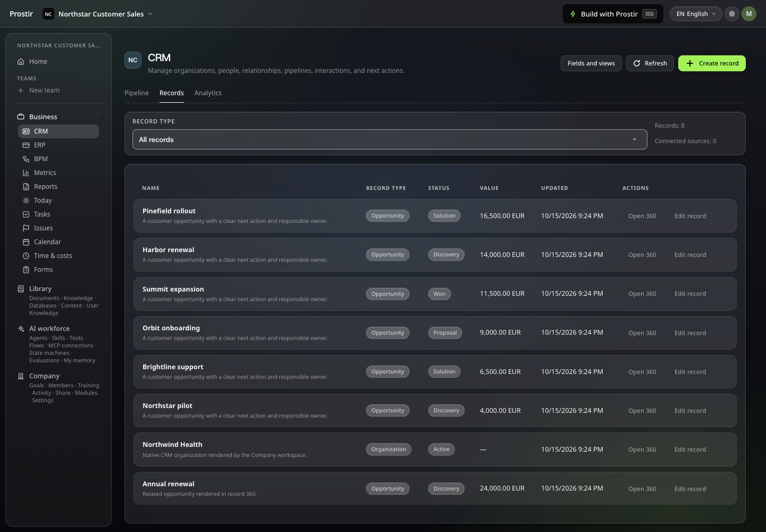Click the Company building icon
The height and width of the screenshot is (532, 766).
(21, 376)
